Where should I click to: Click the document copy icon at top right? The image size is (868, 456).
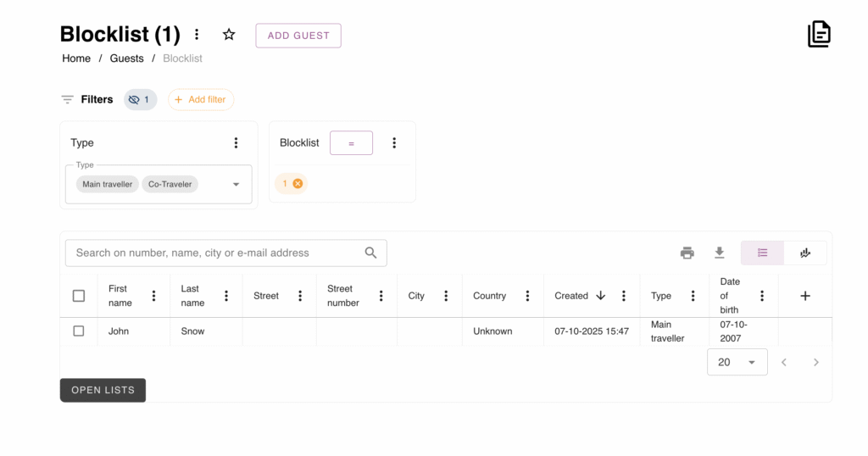[x=818, y=34]
